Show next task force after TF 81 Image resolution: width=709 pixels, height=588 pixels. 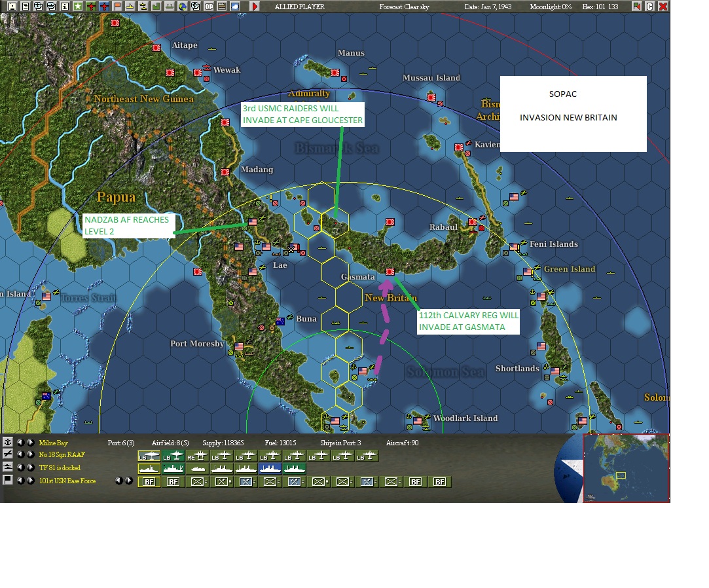click(30, 468)
